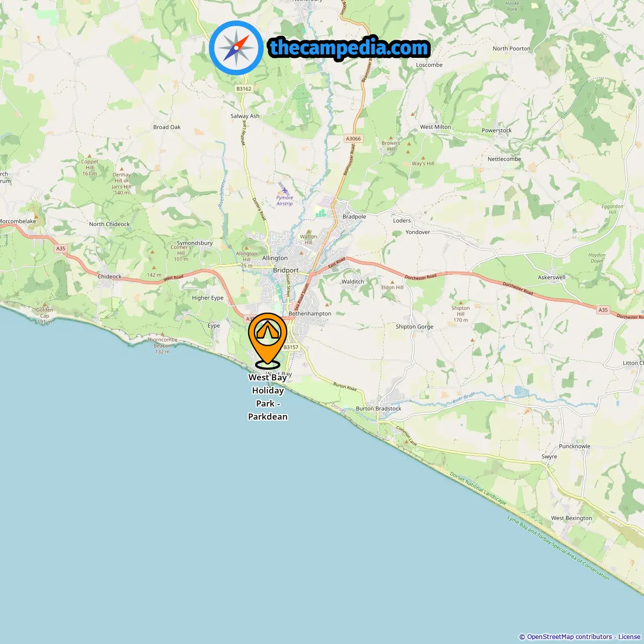The width and height of the screenshot is (644, 644).
Task: Click the compass logo icon
Action: (x=236, y=48)
